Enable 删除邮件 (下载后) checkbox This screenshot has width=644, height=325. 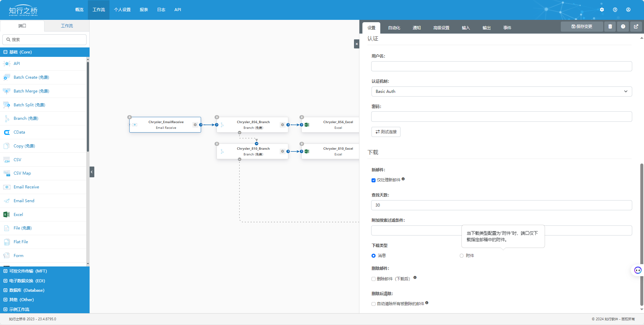point(374,279)
